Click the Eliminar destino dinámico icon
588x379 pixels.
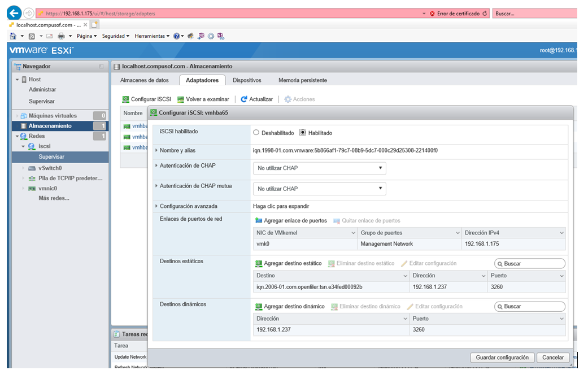tap(334, 307)
